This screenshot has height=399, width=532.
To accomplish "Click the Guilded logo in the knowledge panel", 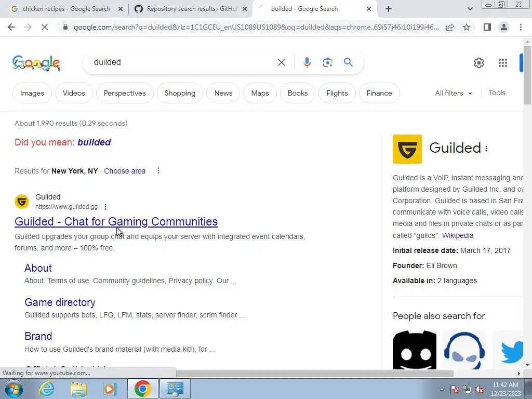I will click(407, 149).
